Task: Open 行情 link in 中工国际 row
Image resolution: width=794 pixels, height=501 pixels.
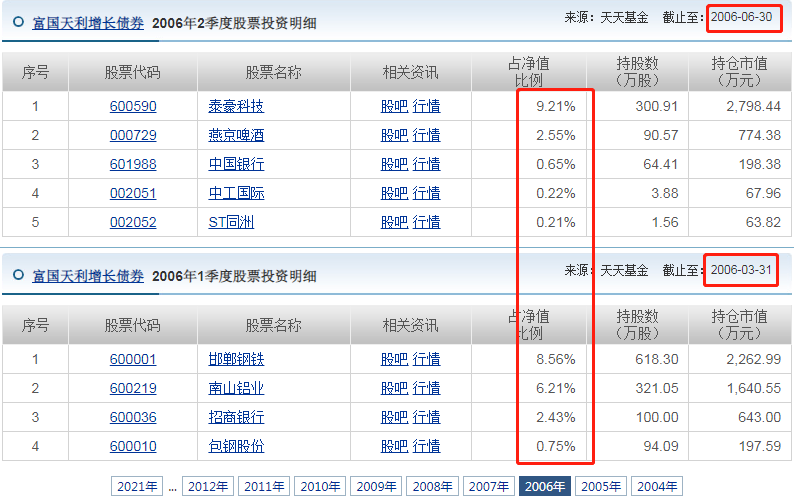Action: [x=426, y=193]
